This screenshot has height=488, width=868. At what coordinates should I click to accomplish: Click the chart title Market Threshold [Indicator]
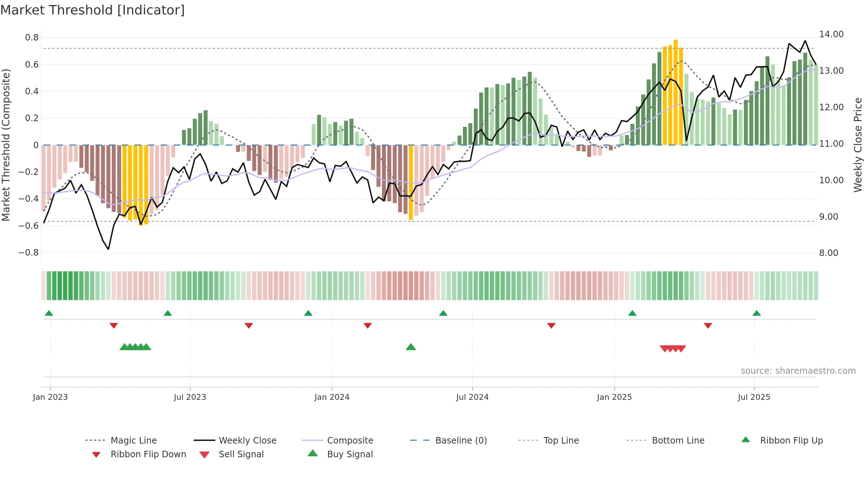pyautogui.click(x=93, y=10)
